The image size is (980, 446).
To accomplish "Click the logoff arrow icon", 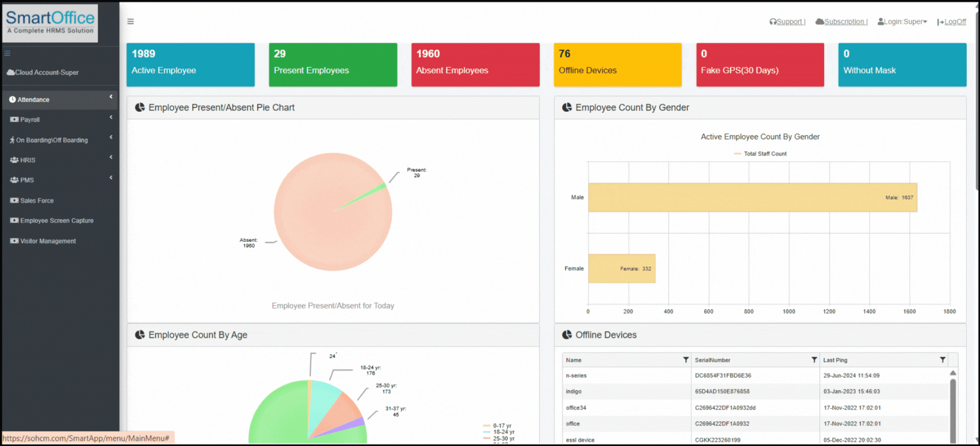I will point(941,22).
